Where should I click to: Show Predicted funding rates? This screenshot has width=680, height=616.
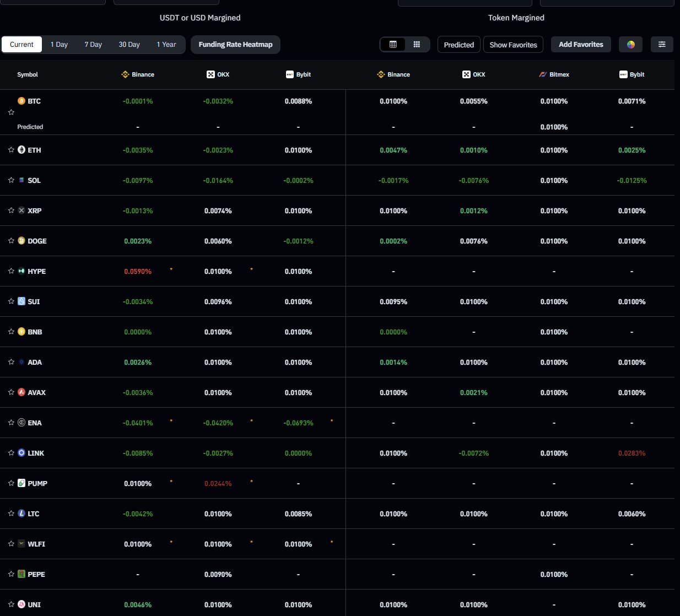458,45
